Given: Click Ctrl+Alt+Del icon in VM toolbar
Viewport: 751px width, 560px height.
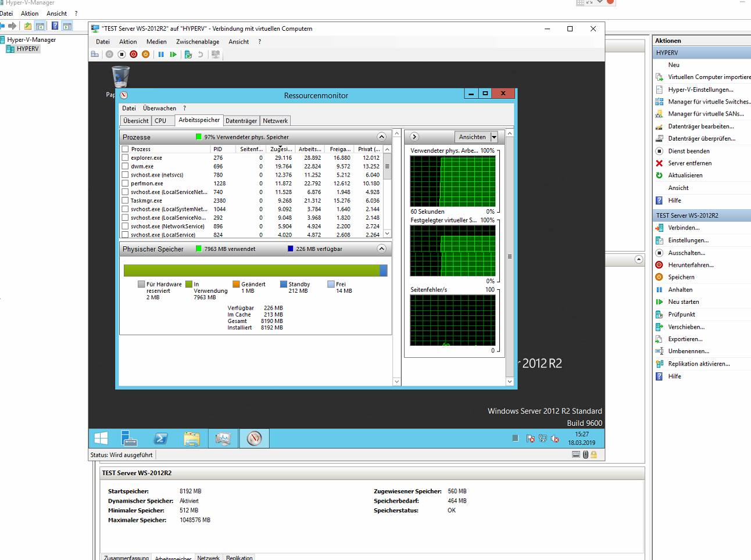Looking at the screenshot, I should (95, 55).
